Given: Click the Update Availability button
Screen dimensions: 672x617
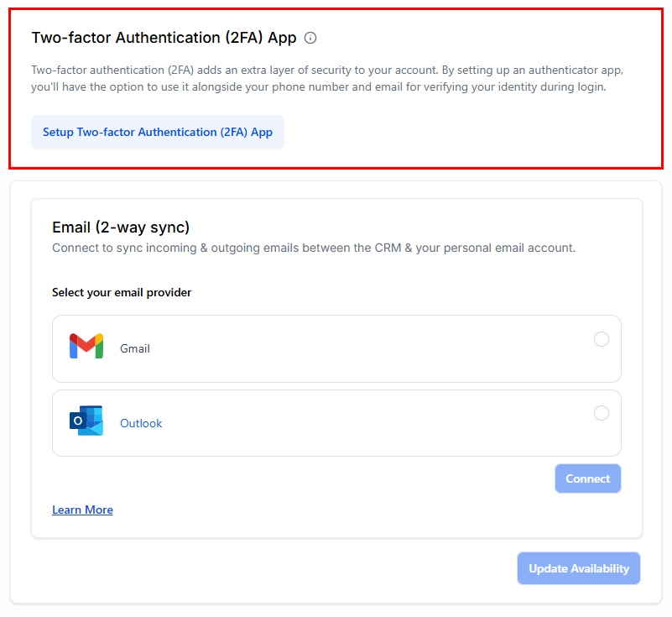Looking at the screenshot, I should (578, 568).
